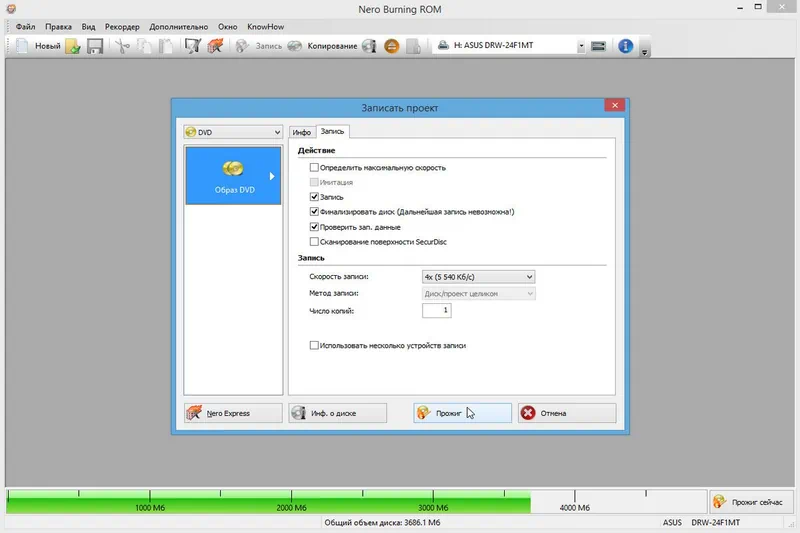This screenshot has width=800, height=533.
Task: Enable Использовать несколько устройств записи
Action: point(314,345)
